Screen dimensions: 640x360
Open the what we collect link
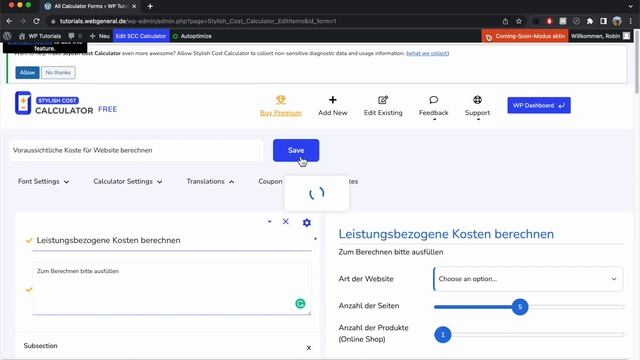click(427, 53)
